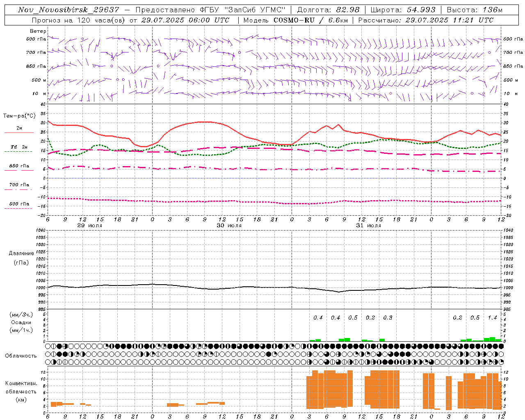Click the 700 гПа dash-dot temperature legend entry
525x420 pixels.
19,185
